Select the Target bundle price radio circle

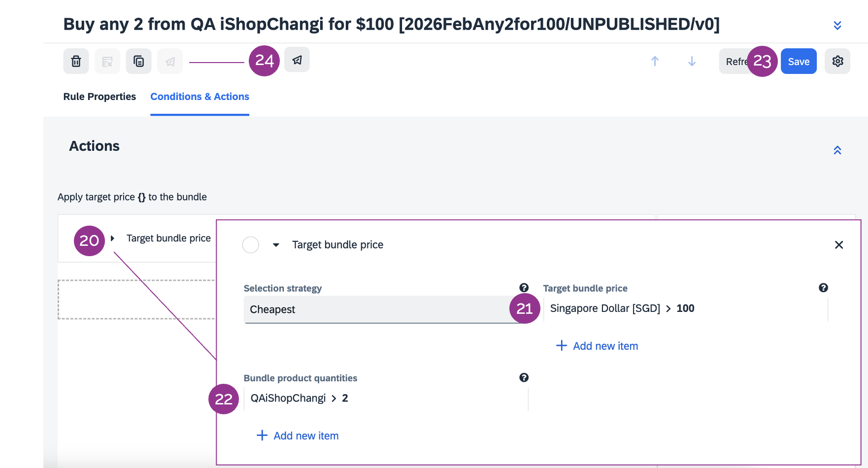(251, 245)
